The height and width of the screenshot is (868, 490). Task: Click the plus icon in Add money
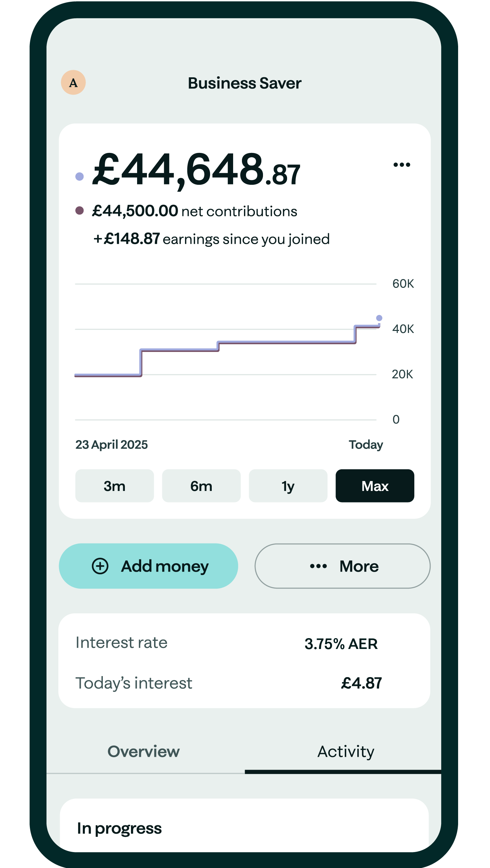[x=100, y=566]
